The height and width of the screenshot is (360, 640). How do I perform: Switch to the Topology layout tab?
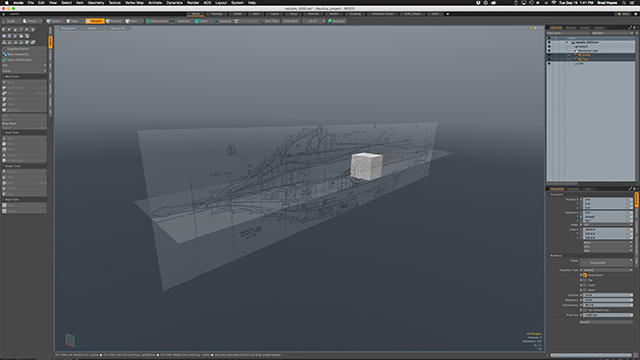pyautogui.click(x=217, y=13)
